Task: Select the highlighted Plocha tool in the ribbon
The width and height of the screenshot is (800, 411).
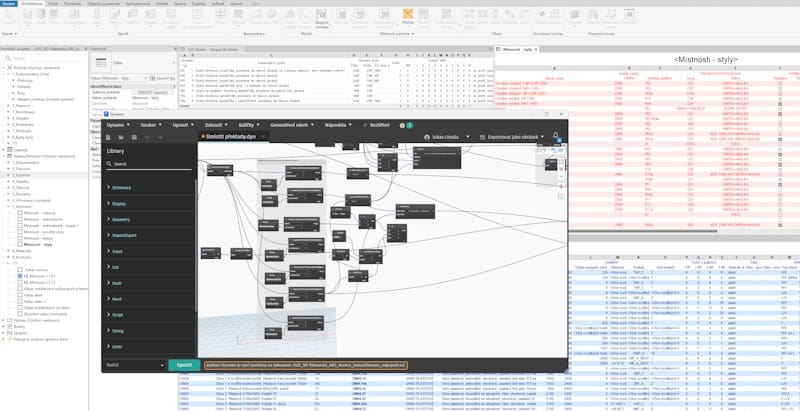Action: pyautogui.click(x=408, y=16)
